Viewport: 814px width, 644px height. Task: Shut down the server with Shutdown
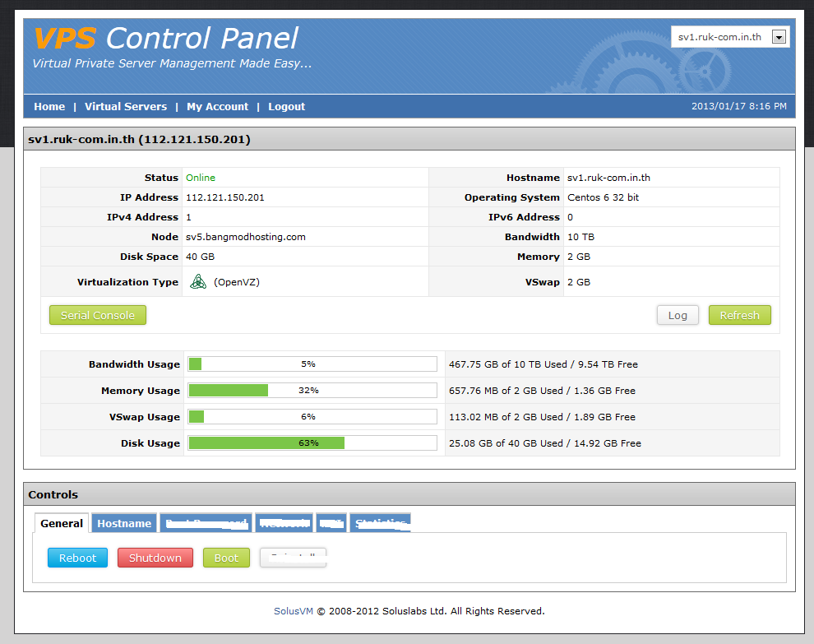(x=155, y=558)
